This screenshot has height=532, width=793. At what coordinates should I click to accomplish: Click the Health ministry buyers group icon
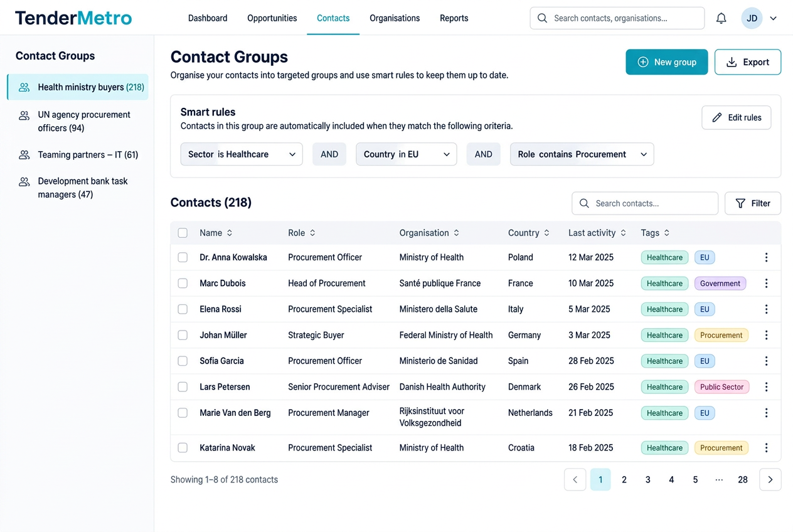(24, 87)
